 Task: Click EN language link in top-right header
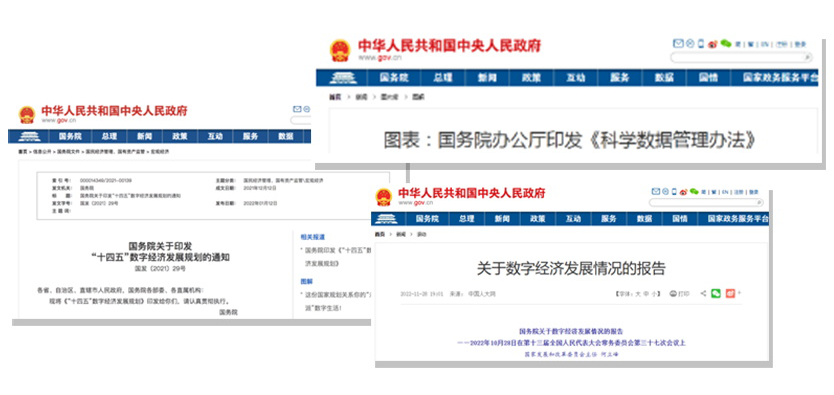[x=765, y=45]
